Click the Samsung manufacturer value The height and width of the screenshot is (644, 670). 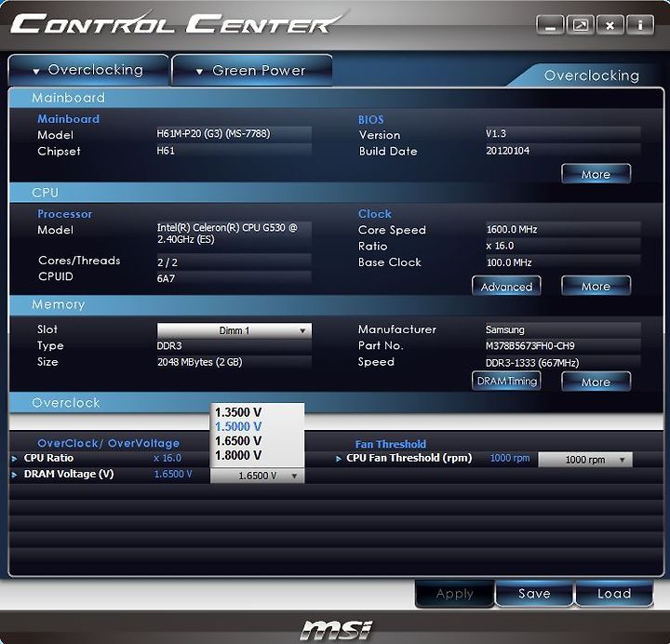pyautogui.click(x=505, y=329)
